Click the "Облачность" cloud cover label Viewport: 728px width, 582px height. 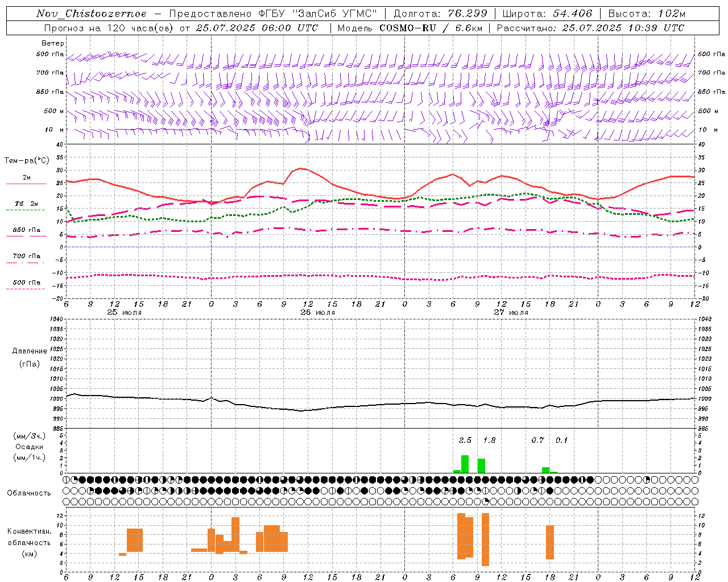(29, 493)
